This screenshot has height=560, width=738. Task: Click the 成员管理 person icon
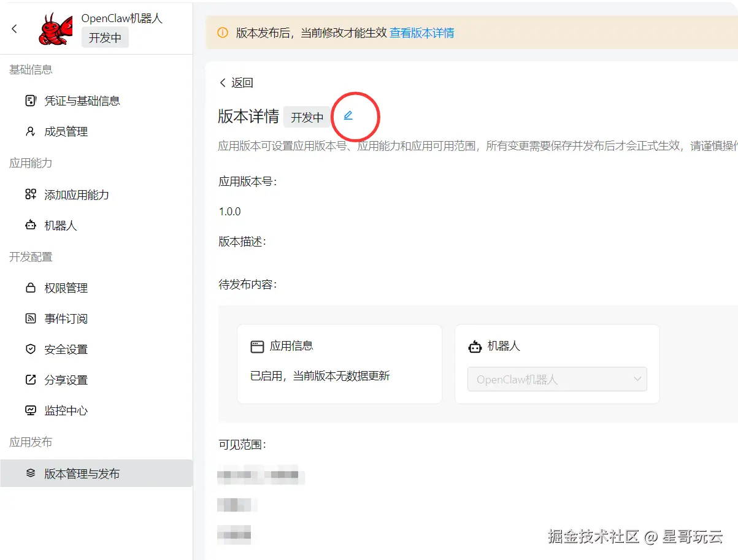tap(31, 131)
